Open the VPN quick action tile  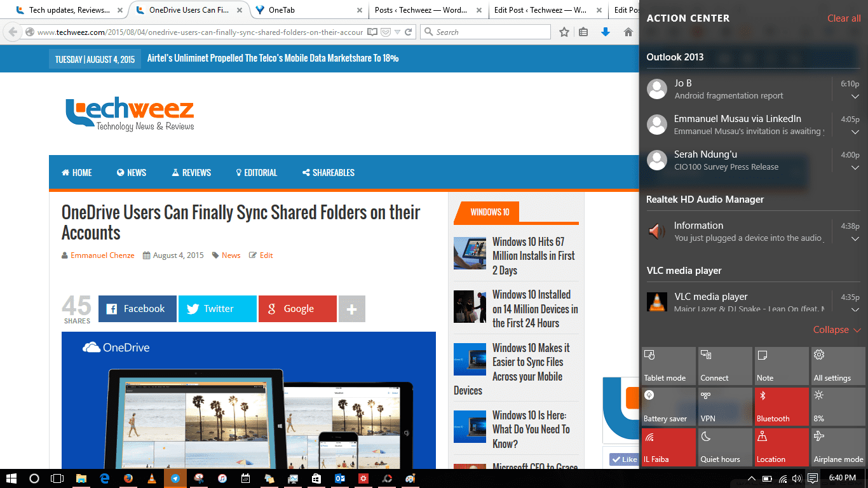(x=725, y=407)
